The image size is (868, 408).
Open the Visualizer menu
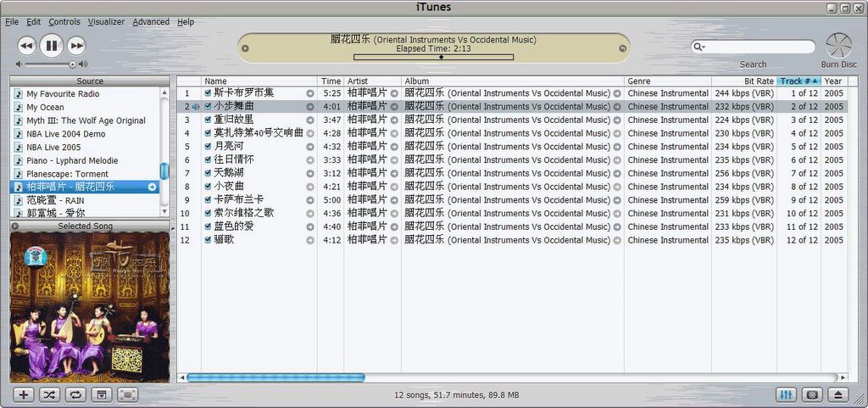(106, 21)
